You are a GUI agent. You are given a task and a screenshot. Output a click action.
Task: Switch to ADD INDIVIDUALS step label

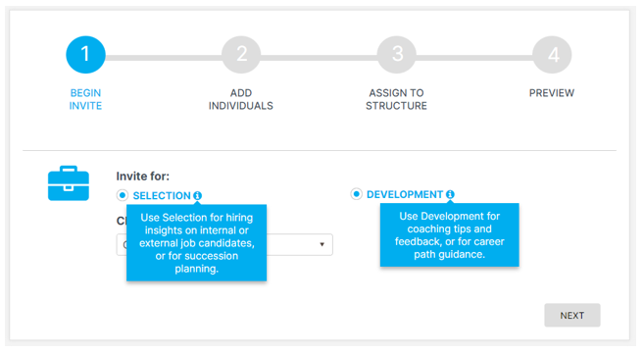(241, 99)
